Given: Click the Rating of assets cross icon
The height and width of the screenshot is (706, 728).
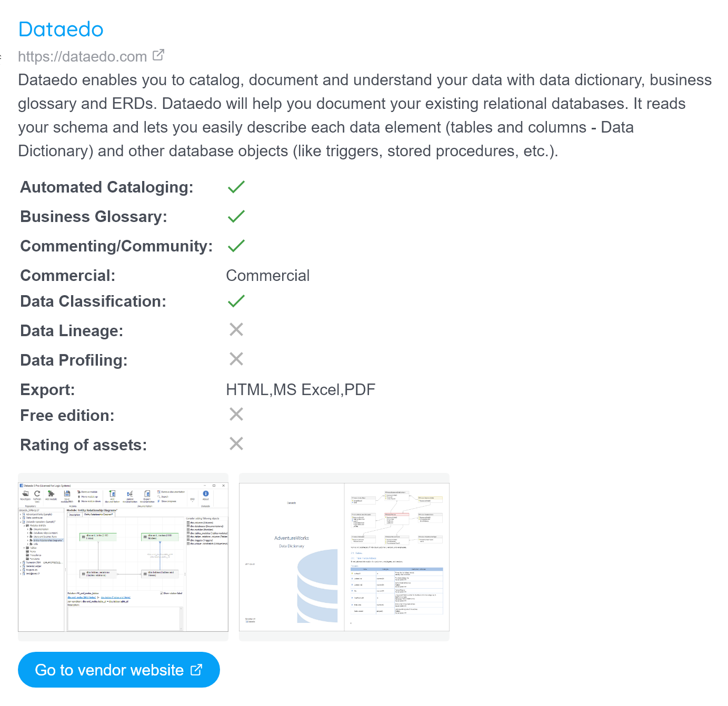Looking at the screenshot, I should [236, 444].
